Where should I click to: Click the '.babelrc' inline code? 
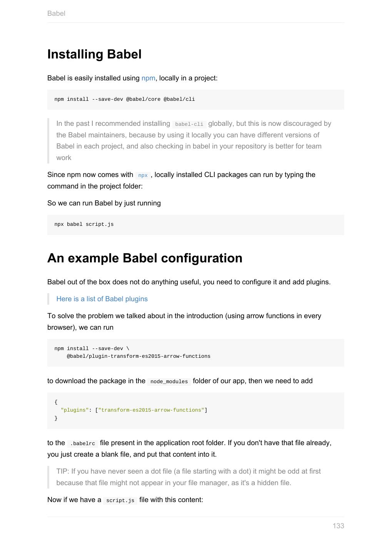pos(82,444)
